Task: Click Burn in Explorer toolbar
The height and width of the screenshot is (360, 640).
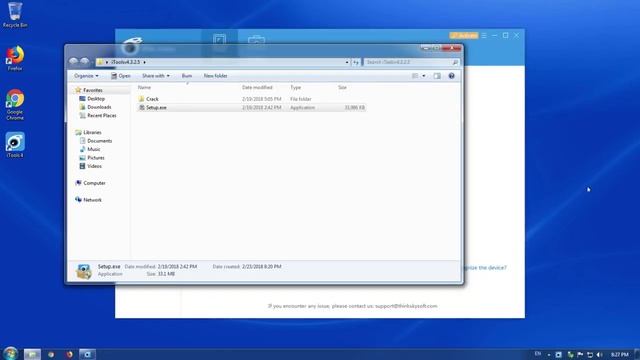Action: (187, 76)
